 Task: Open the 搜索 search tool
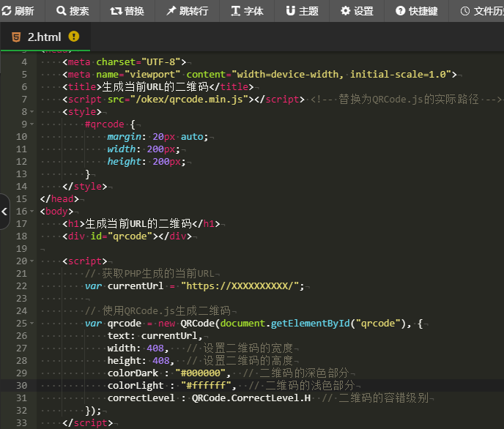[x=73, y=11]
